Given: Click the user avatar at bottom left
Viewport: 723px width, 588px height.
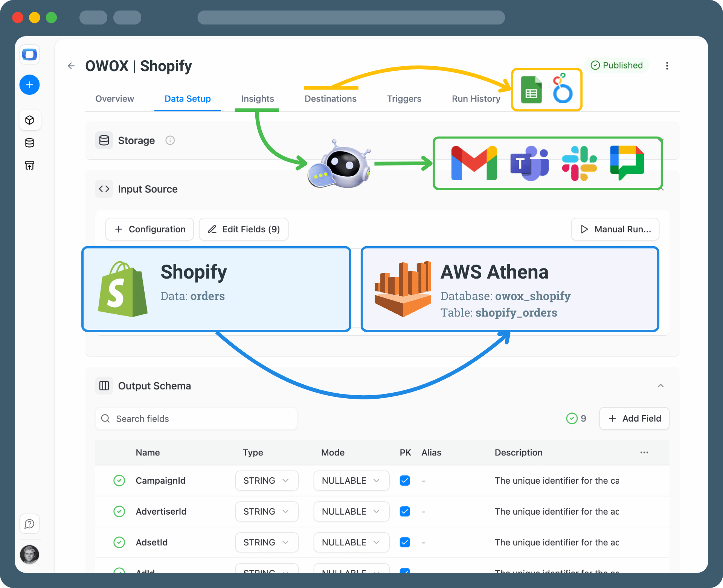Looking at the screenshot, I should (29, 554).
